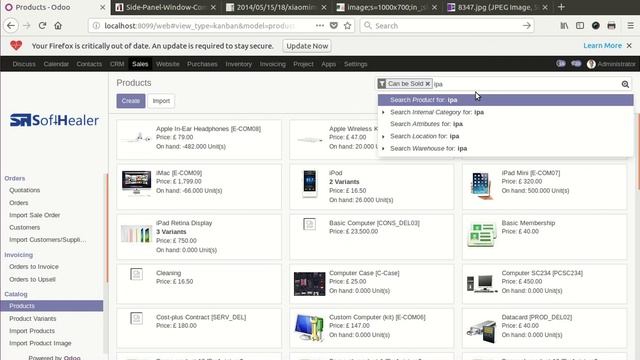Open the Cost-plus Contract card
This screenshot has width=640, height=360.
click(199, 328)
